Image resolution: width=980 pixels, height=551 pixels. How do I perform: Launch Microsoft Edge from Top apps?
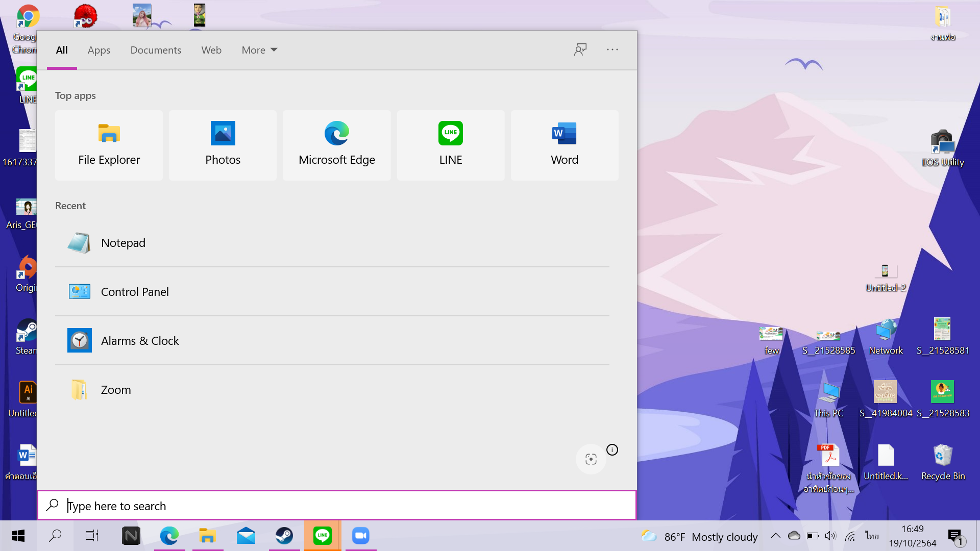[336, 145]
